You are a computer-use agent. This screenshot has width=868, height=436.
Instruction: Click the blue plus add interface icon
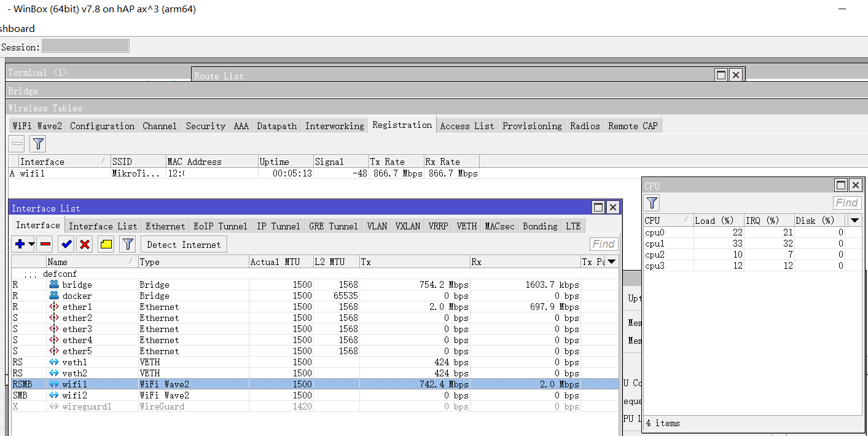tap(20, 244)
